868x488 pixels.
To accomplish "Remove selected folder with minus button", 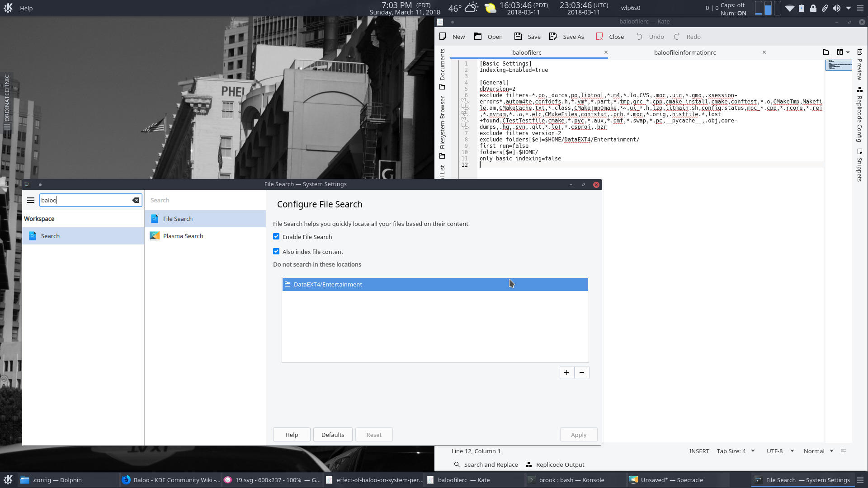I will (x=582, y=373).
